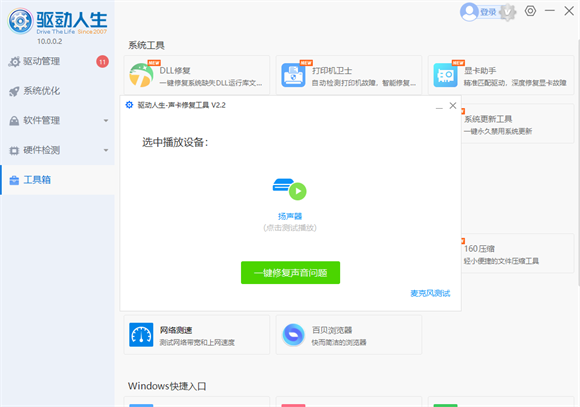This screenshot has height=407, width=580.
Task: Click the VIP badge icon
Action: pyautogui.click(x=508, y=12)
